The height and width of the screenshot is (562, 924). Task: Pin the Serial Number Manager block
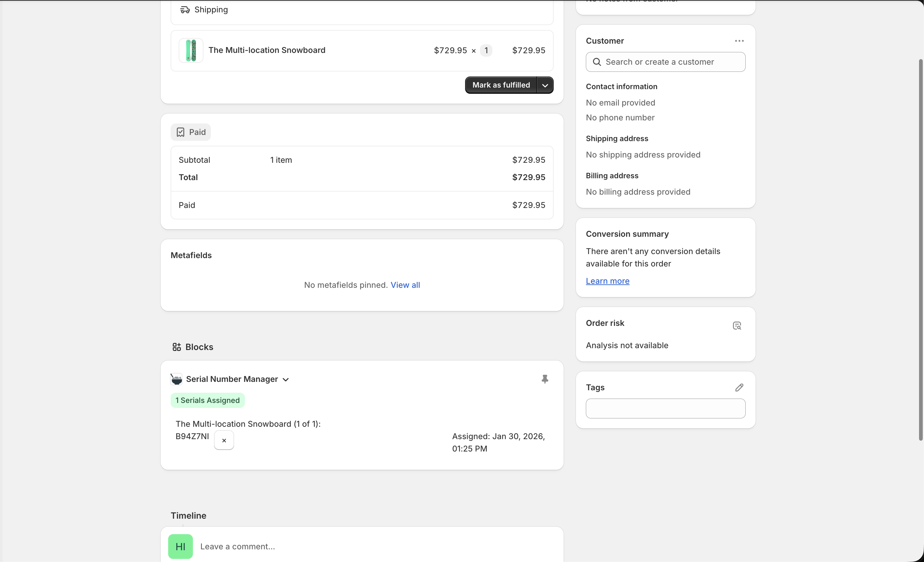[545, 379]
